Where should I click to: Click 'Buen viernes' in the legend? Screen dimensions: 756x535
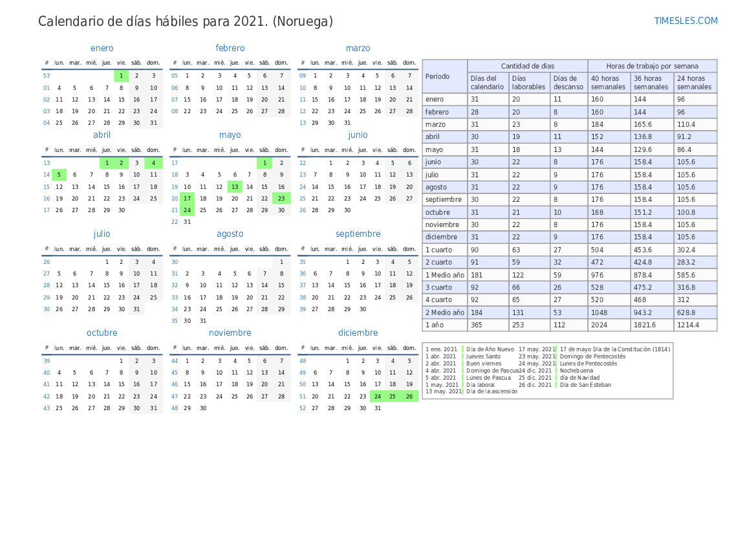(x=484, y=364)
